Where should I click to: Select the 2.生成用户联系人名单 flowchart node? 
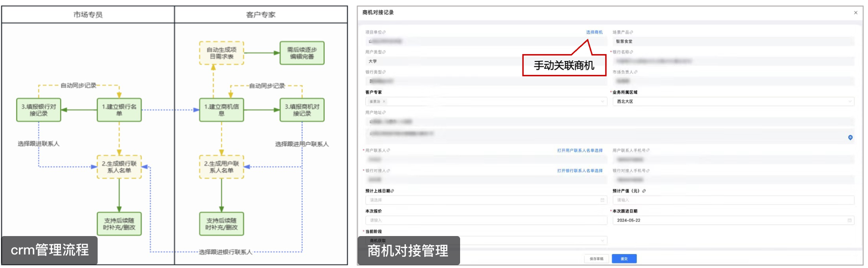221,167
